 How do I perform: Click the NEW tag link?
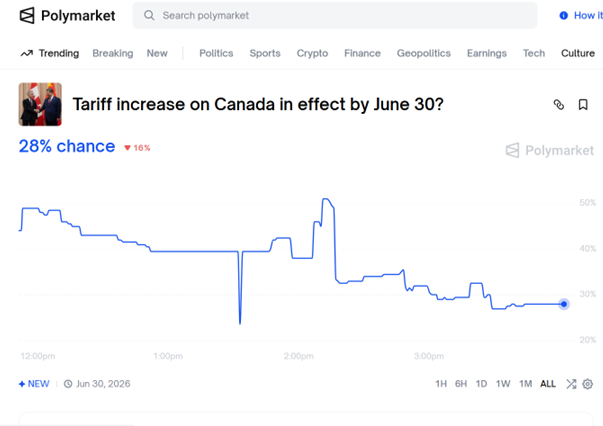click(x=34, y=384)
